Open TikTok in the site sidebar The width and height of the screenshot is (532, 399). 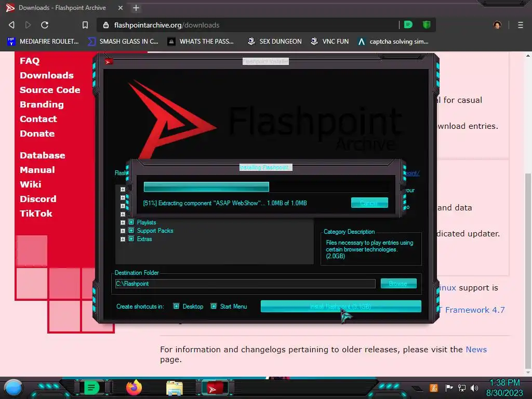[36, 214]
